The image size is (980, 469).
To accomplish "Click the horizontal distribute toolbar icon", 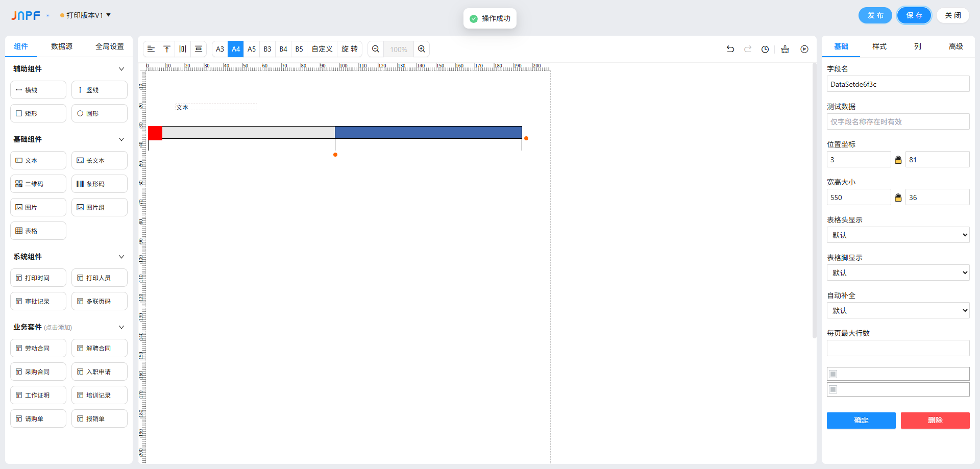I will [183, 49].
